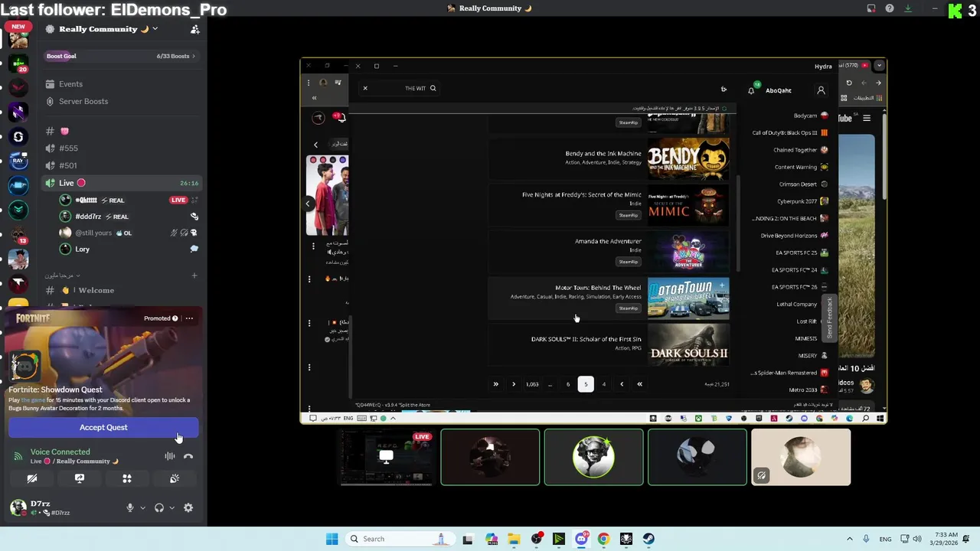Screen dimensions: 980x551
Task: Click the Promoted help question mark
Action: [x=175, y=318]
